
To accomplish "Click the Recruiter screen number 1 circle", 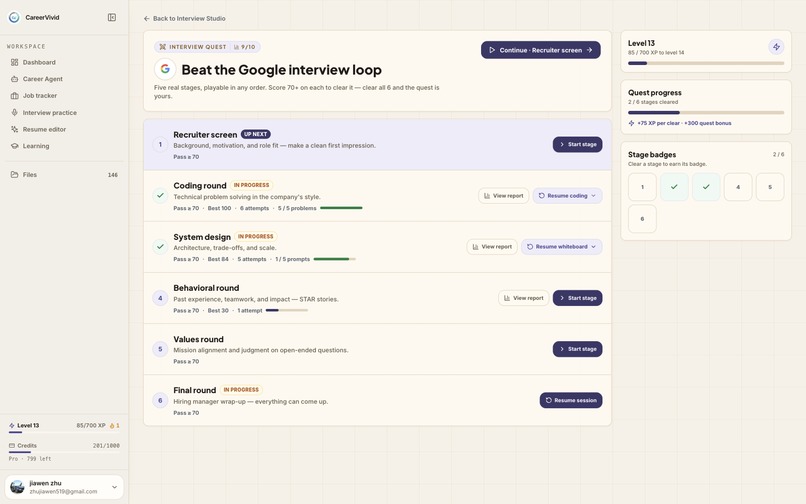I will pos(160,145).
